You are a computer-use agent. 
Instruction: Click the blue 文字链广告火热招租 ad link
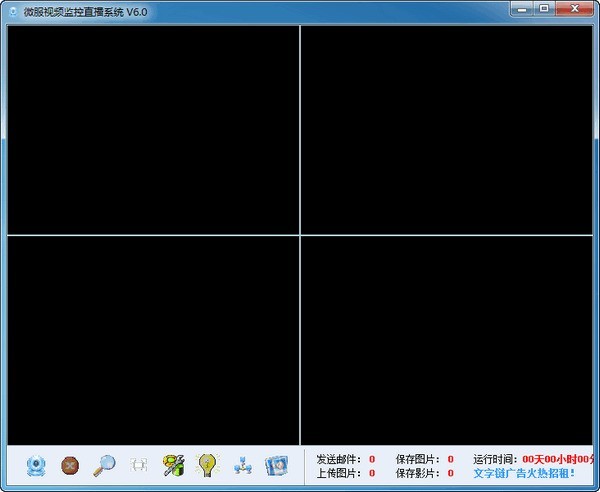(524, 473)
